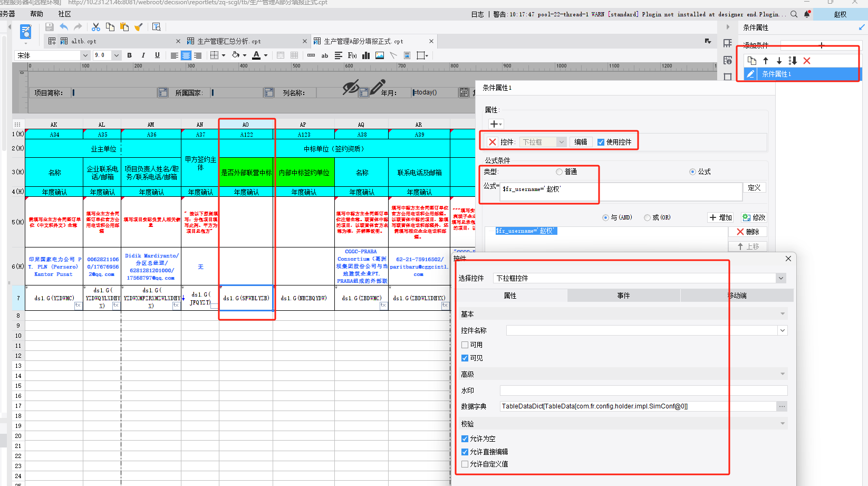This screenshot has height=486, width=868.
Task: Click the 添加条件 plus button
Action: pos(821,45)
